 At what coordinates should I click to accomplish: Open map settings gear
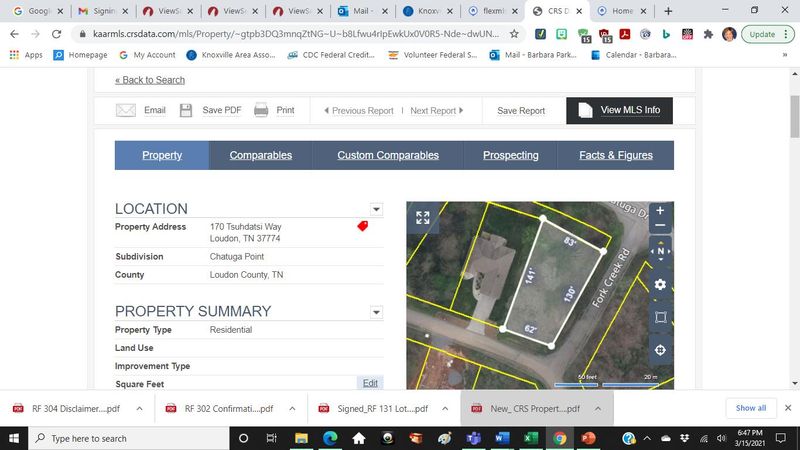click(x=660, y=284)
